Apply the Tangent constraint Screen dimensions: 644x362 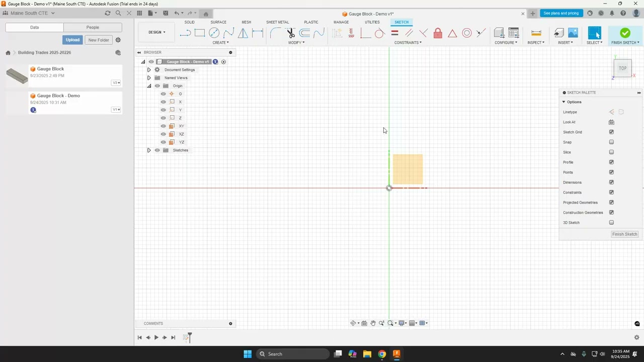(380, 33)
